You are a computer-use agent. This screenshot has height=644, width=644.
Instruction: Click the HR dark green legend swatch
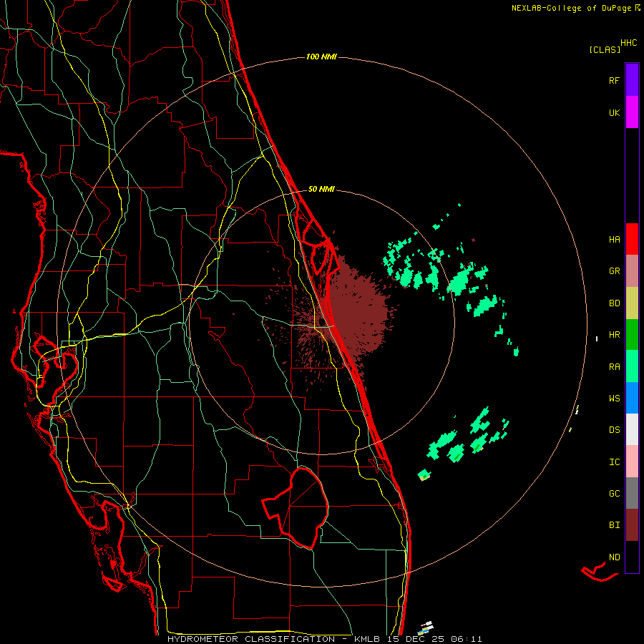click(632, 335)
